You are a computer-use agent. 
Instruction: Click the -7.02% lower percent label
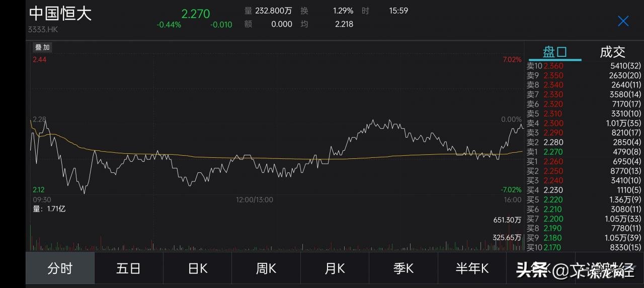pos(511,190)
